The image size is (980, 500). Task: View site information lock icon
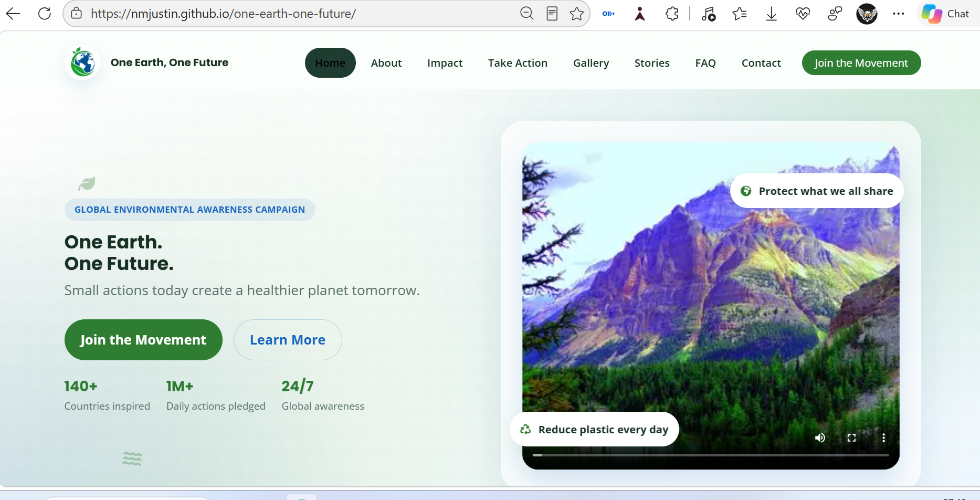click(77, 14)
